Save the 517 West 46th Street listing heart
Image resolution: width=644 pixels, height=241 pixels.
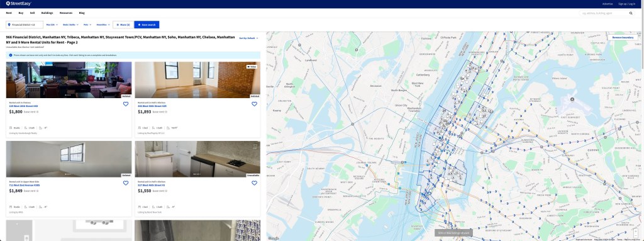pos(254,183)
